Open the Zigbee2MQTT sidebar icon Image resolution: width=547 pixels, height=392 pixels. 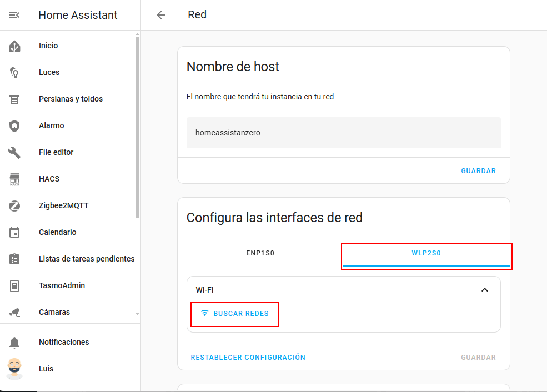pyautogui.click(x=14, y=206)
